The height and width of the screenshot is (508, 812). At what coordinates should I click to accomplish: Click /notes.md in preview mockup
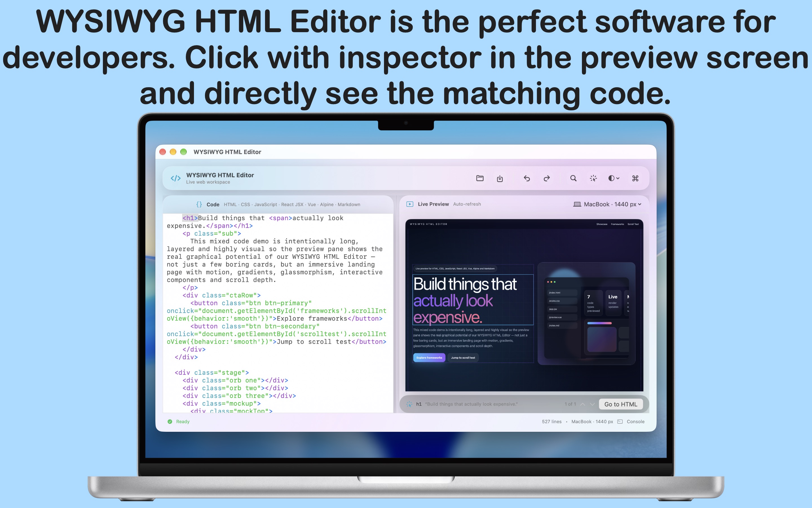click(562, 326)
